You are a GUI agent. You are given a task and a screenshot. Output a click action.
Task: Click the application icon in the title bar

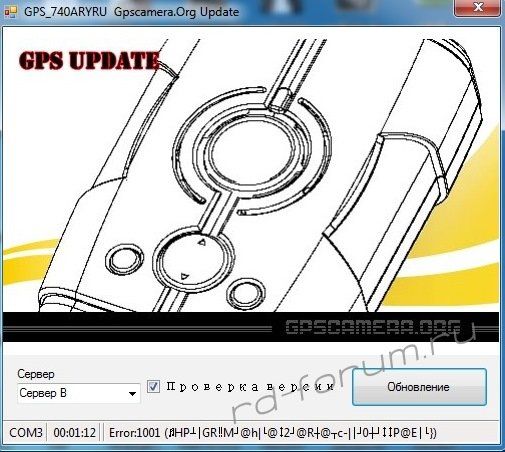[11, 12]
